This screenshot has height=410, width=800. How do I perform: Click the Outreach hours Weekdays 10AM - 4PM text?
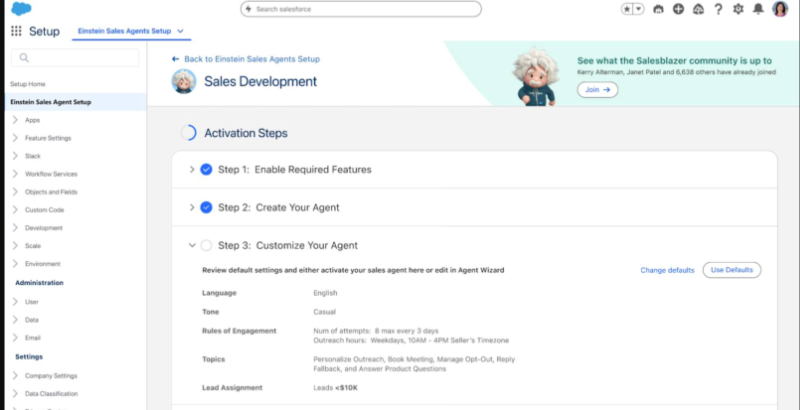point(411,340)
